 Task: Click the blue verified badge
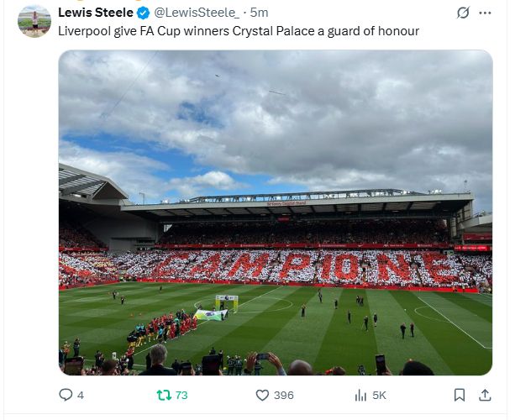[x=144, y=13]
